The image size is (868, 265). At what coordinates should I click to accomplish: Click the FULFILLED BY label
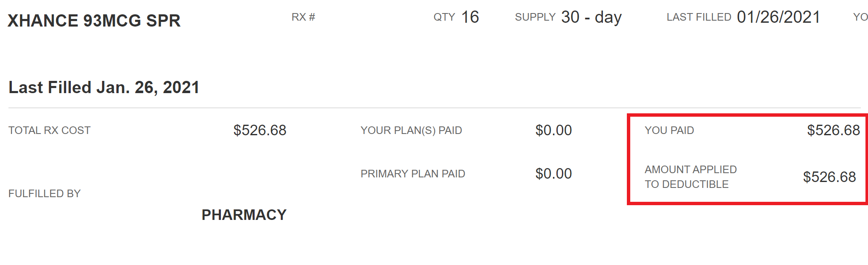tap(44, 194)
